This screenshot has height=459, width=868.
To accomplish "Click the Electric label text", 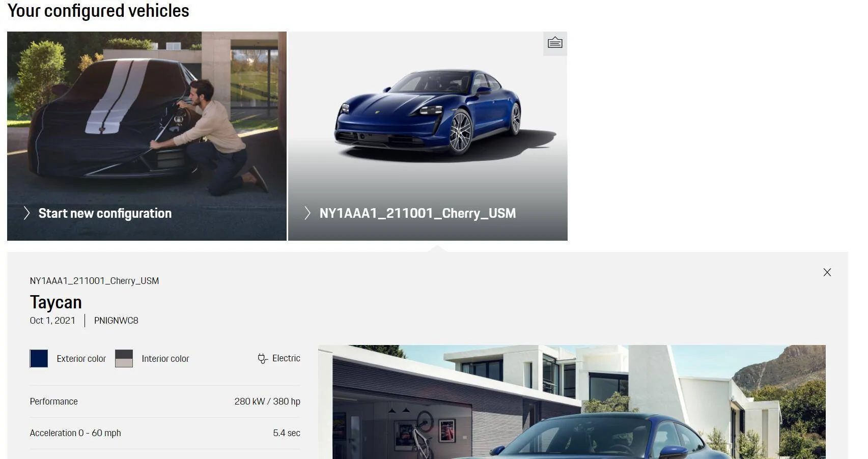I will (286, 358).
